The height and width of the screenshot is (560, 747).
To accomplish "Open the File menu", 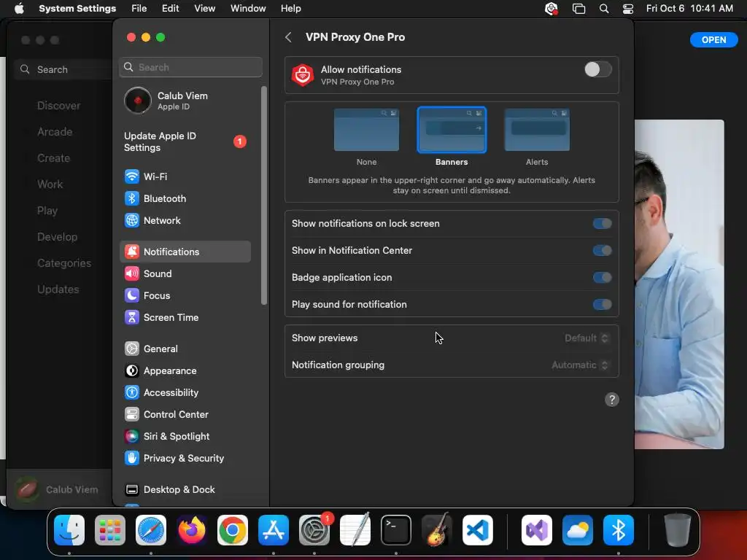I will 139,9.
